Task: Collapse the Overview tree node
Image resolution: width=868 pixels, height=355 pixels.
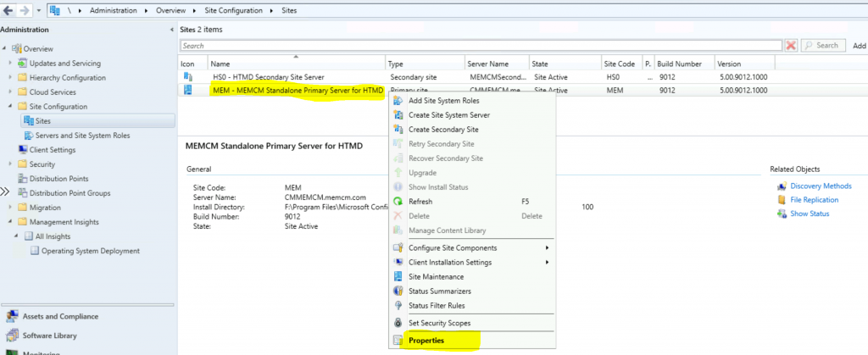Action: click(4, 48)
